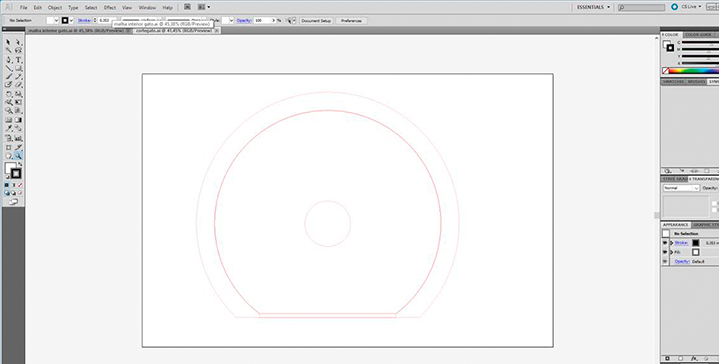Select the Blend tool
The width and height of the screenshot is (719, 364).
(x=18, y=128)
